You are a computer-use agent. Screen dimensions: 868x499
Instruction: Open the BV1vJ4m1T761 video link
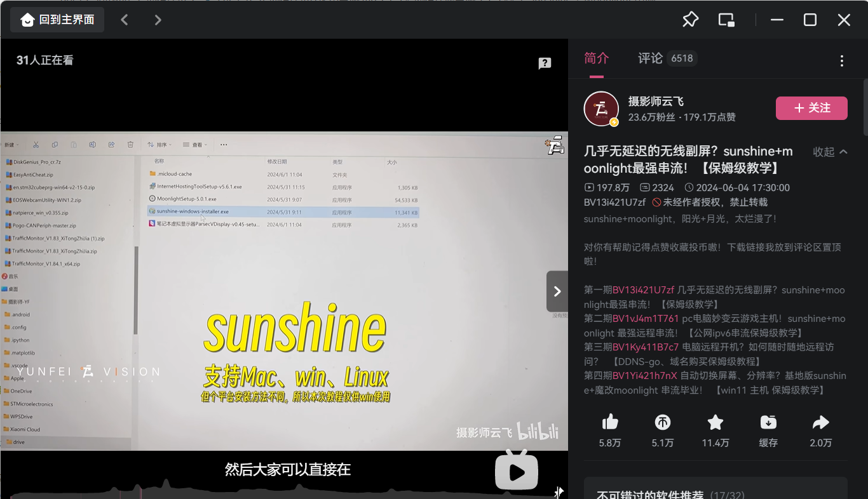[x=646, y=319]
